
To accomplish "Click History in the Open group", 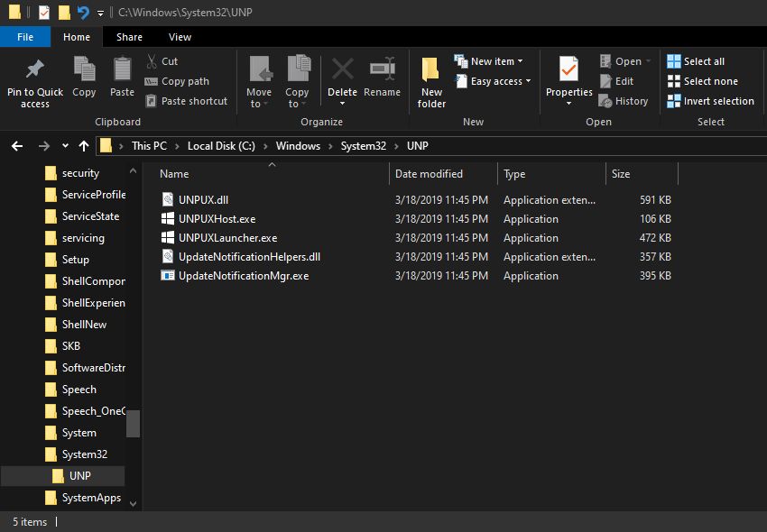I will [x=624, y=101].
